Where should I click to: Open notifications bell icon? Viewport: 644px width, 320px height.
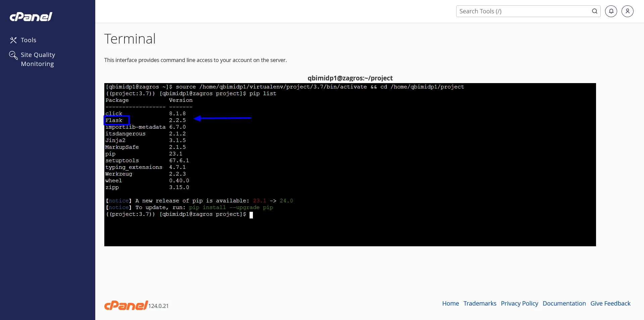click(611, 11)
